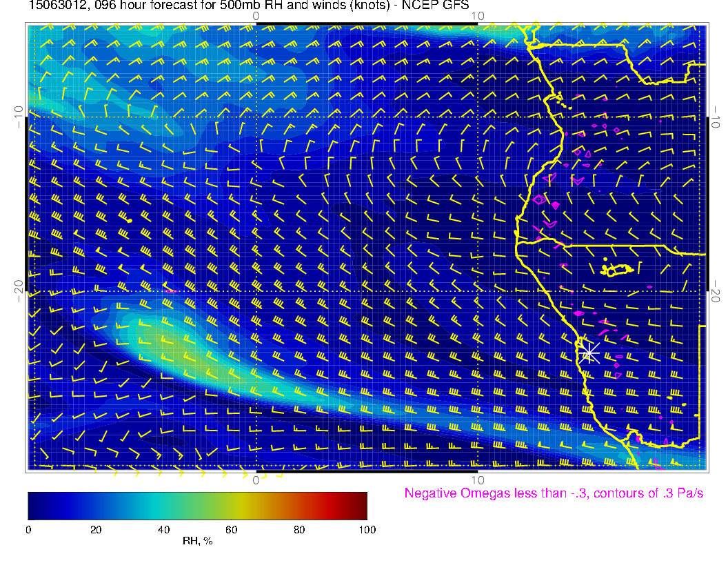This screenshot has height=563, width=728.
Task: Click the color bar tick label "60"
Action: coord(231,530)
